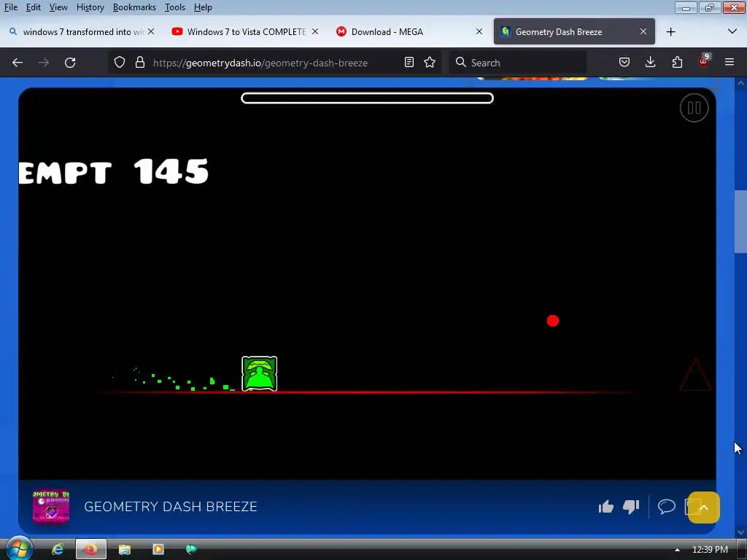View site security padlock info
747x560 pixels.
(x=139, y=63)
